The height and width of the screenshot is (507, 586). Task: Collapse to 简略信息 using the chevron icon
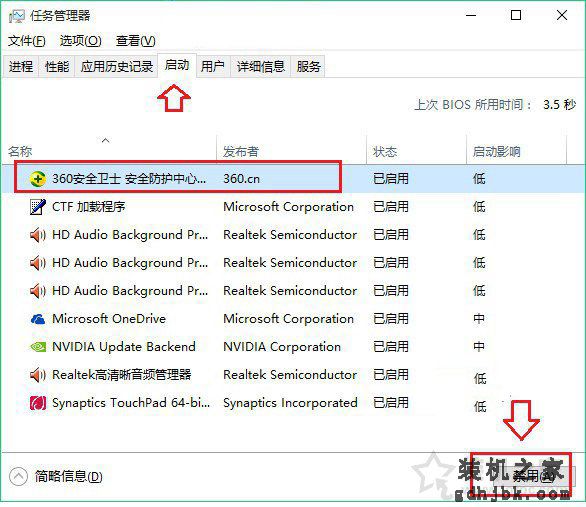[19, 476]
